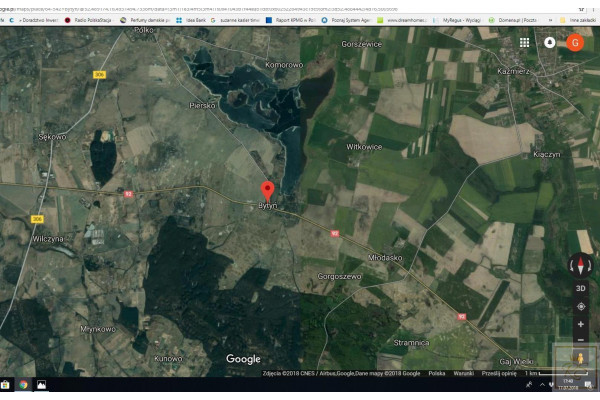
Task: Click the Gorszewice place label
Action: [x=362, y=44]
